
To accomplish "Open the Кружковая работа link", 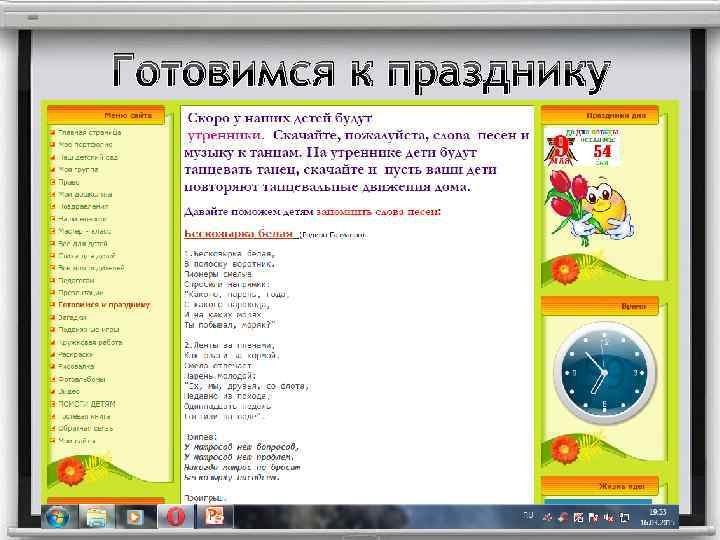I will click(90, 343).
